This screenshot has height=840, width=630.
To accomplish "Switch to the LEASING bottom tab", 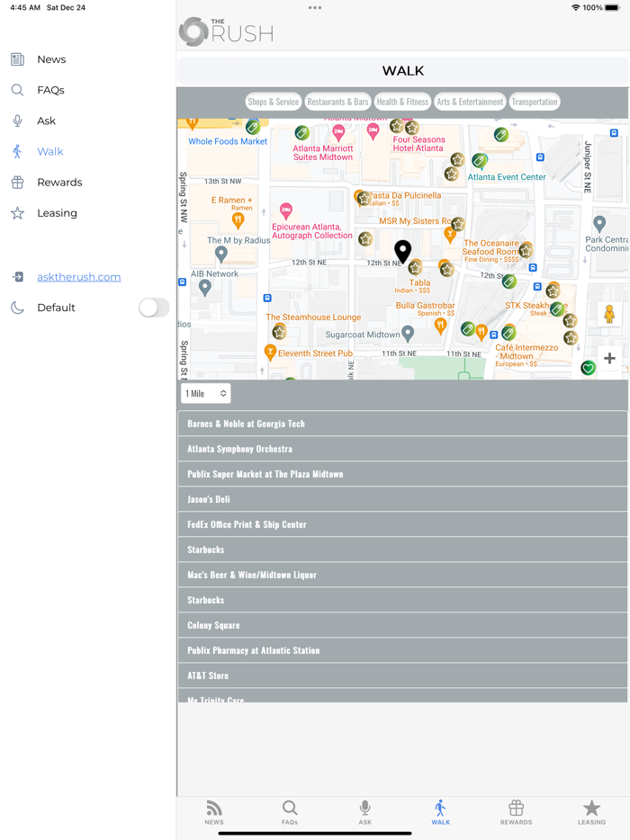I will [x=591, y=812].
